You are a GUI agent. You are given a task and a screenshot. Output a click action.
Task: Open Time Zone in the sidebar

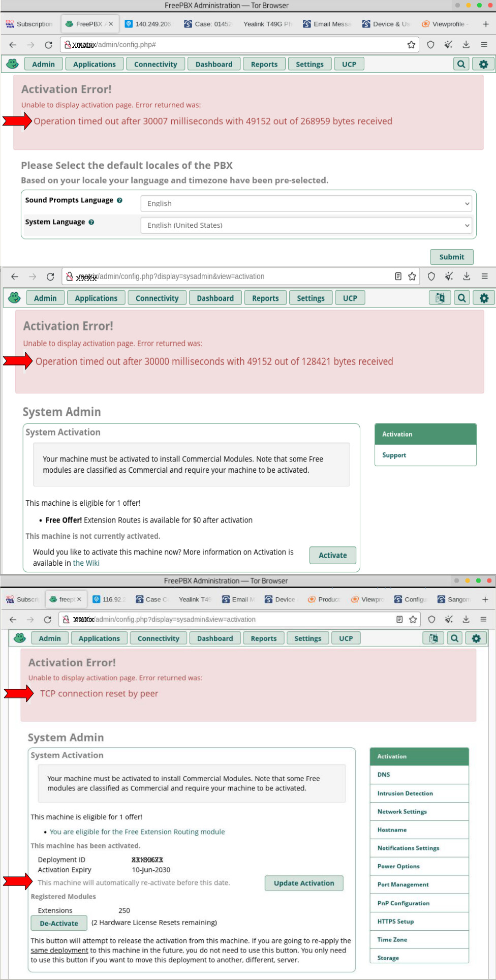click(419, 939)
